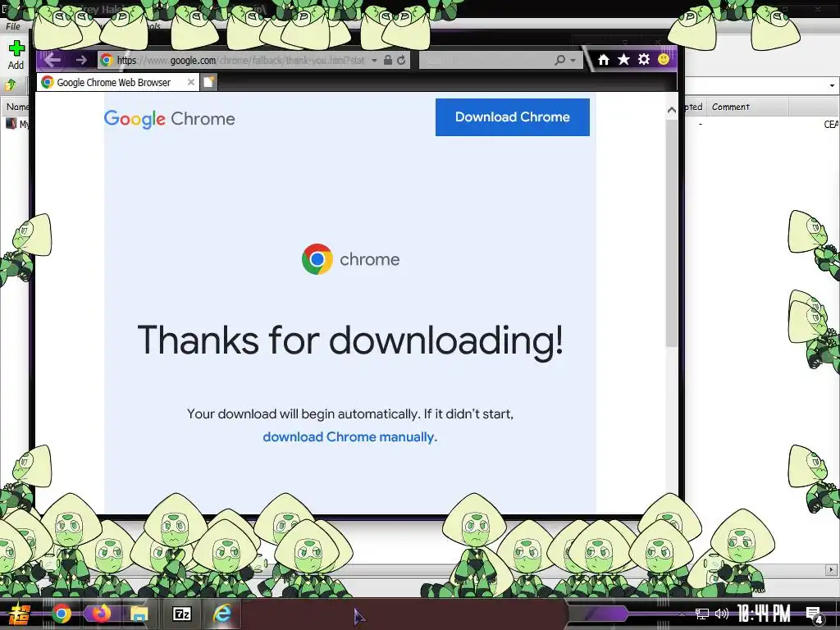Image resolution: width=840 pixels, height=630 pixels.
Task: Click the up-folder icon in background window
Action: (x=10, y=84)
